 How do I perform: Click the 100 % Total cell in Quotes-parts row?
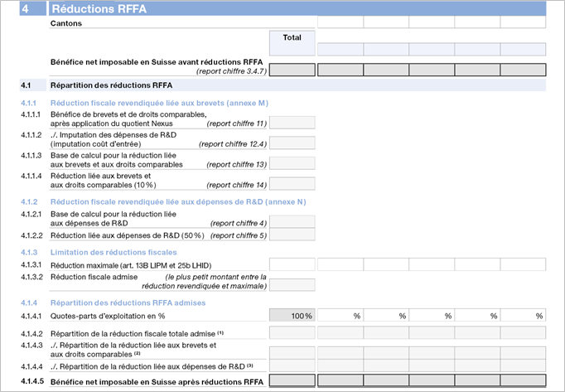(292, 315)
